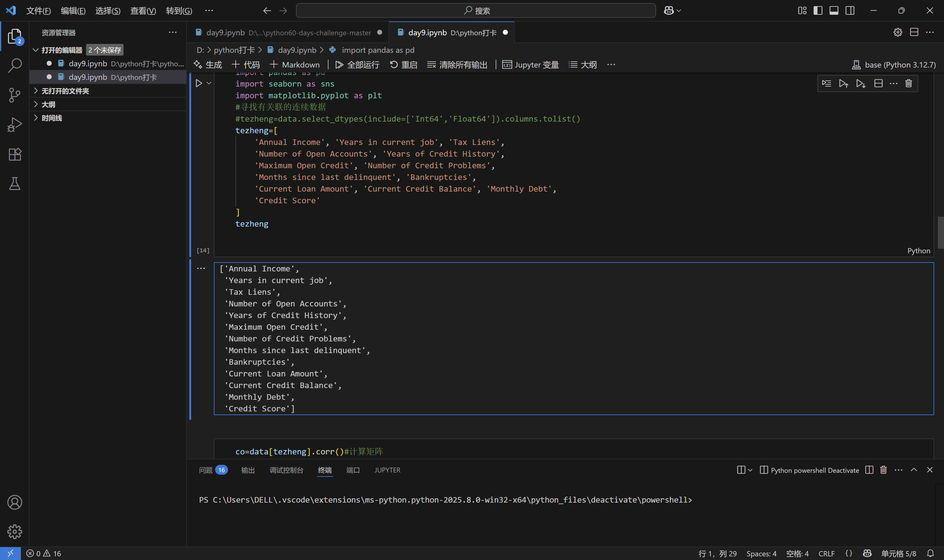The image size is (944, 560).
Task: Open the Extensions view icon
Action: (14, 154)
